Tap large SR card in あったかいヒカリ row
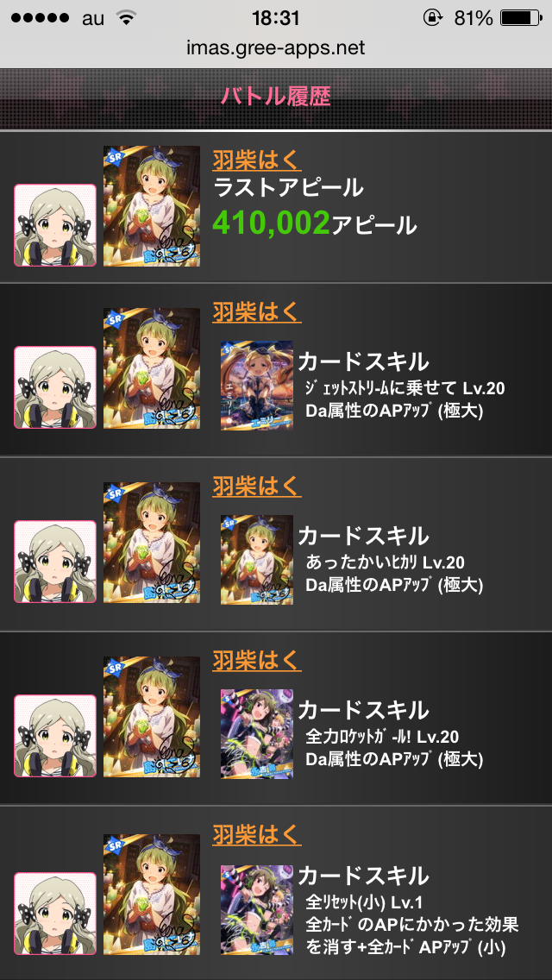The width and height of the screenshot is (552, 980). click(151, 543)
